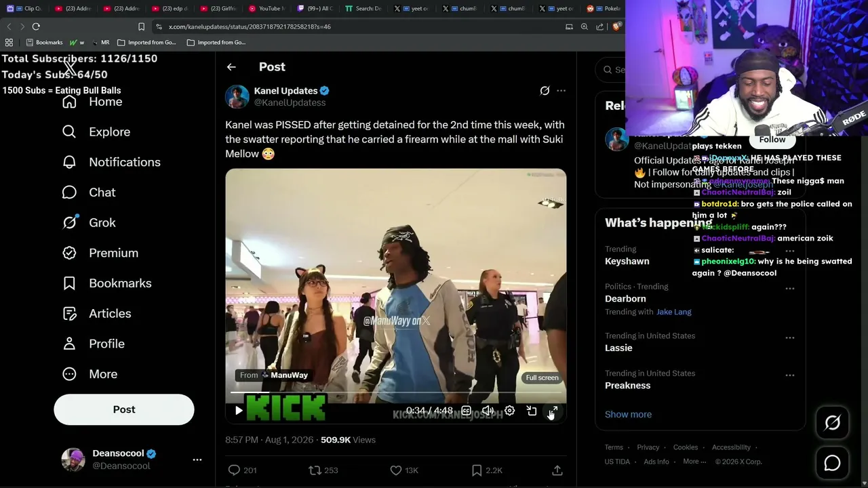The image size is (868, 488).
Task: Seek along the video progress bar
Action: [x=397, y=392]
